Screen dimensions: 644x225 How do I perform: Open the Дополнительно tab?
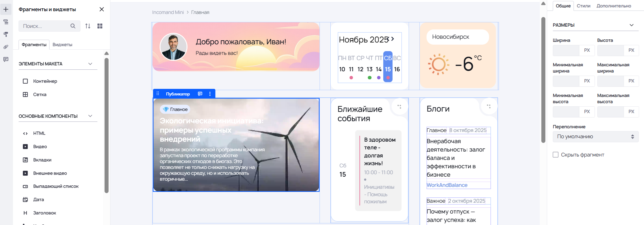pos(614,6)
